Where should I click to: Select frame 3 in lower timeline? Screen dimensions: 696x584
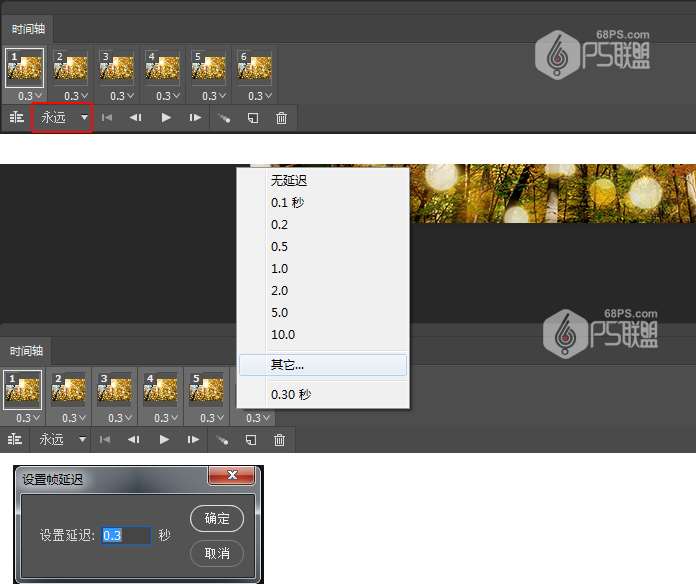pyautogui.click(x=115, y=390)
